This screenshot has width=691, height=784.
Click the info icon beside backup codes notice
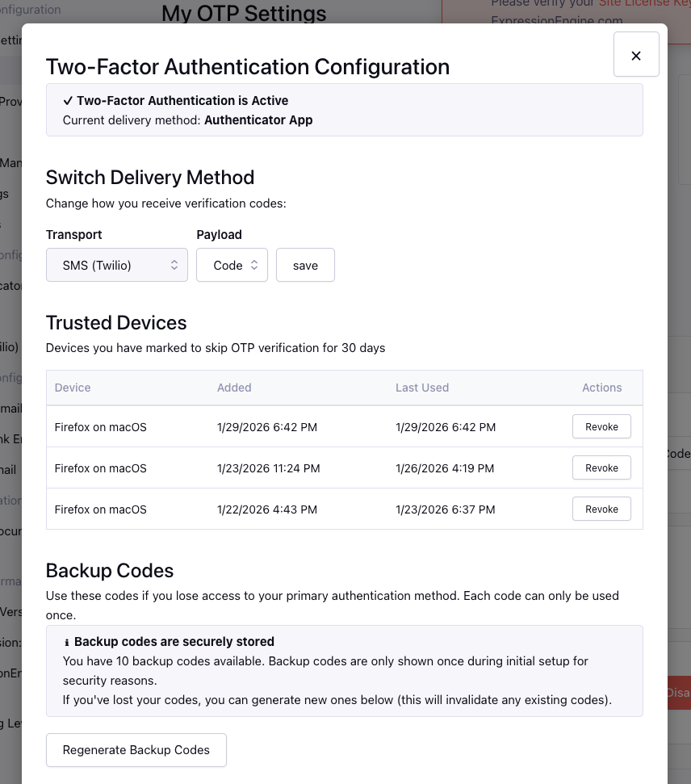67,642
